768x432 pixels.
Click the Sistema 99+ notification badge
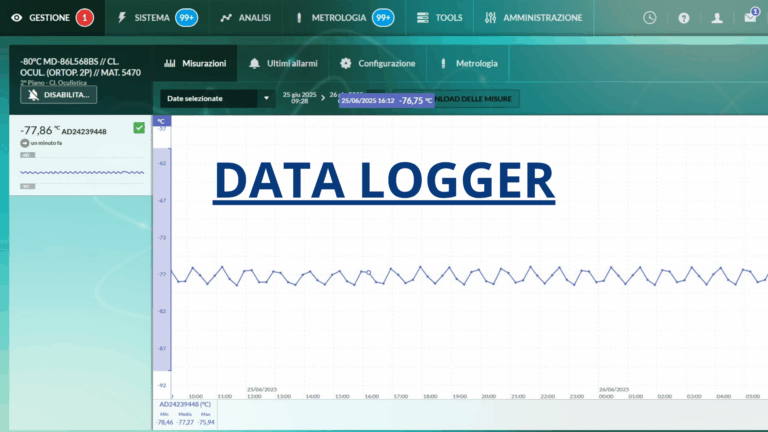click(186, 17)
